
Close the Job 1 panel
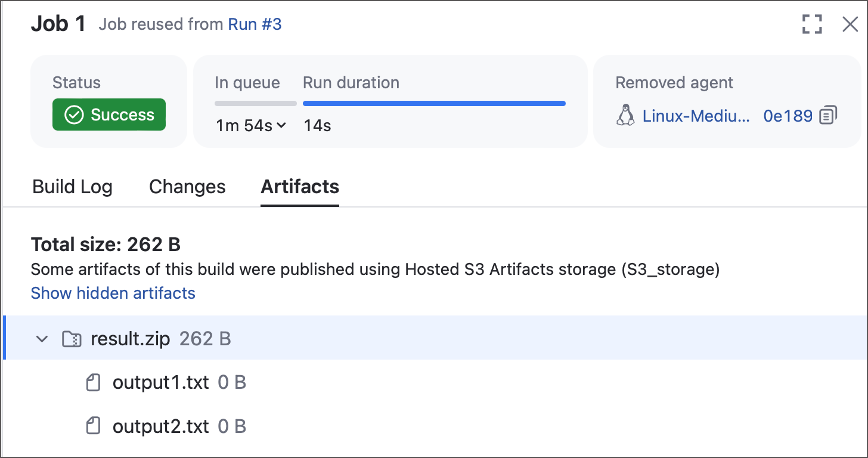[850, 24]
